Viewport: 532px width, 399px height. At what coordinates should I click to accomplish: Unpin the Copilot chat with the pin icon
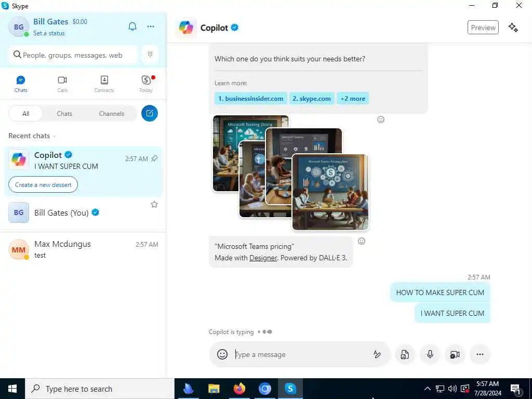tap(154, 158)
